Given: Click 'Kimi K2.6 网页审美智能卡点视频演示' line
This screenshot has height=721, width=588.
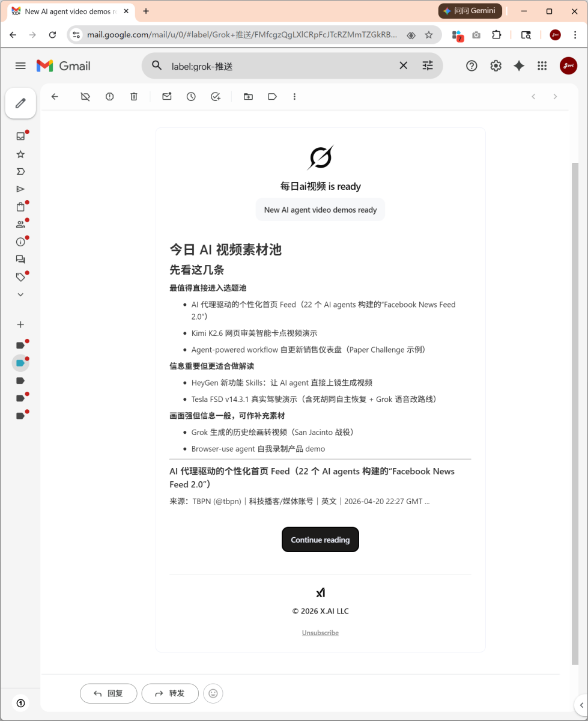Looking at the screenshot, I should click(254, 333).
